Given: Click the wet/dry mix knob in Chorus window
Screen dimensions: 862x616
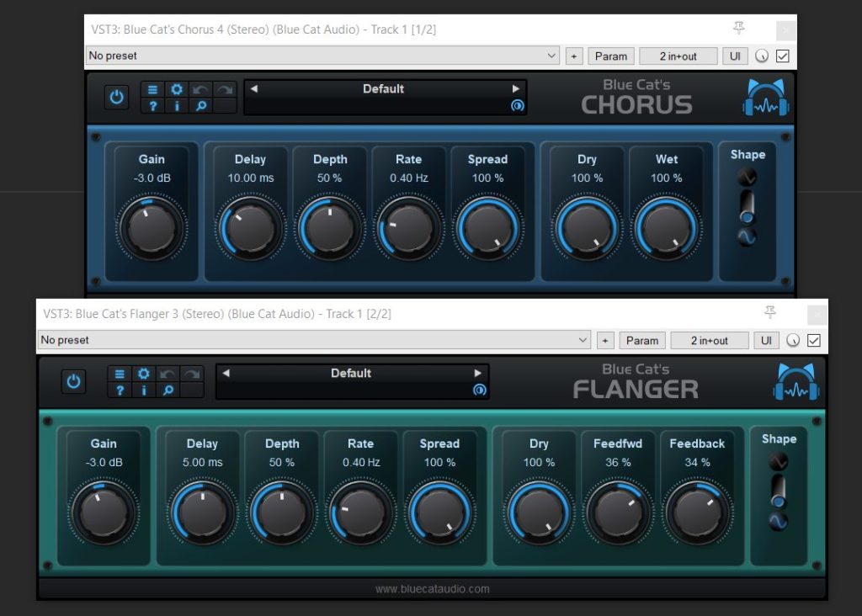Looking at the screenshot, I should 761,56.
